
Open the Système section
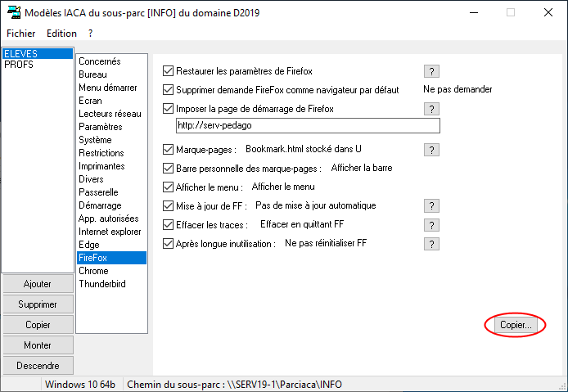[111, 139]
